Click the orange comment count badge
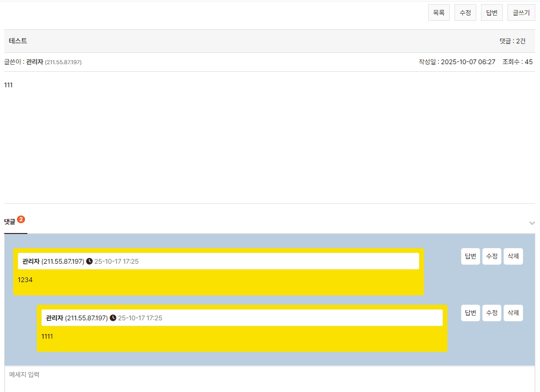Viewport: 540px width, 392px height. click(21, 219)
